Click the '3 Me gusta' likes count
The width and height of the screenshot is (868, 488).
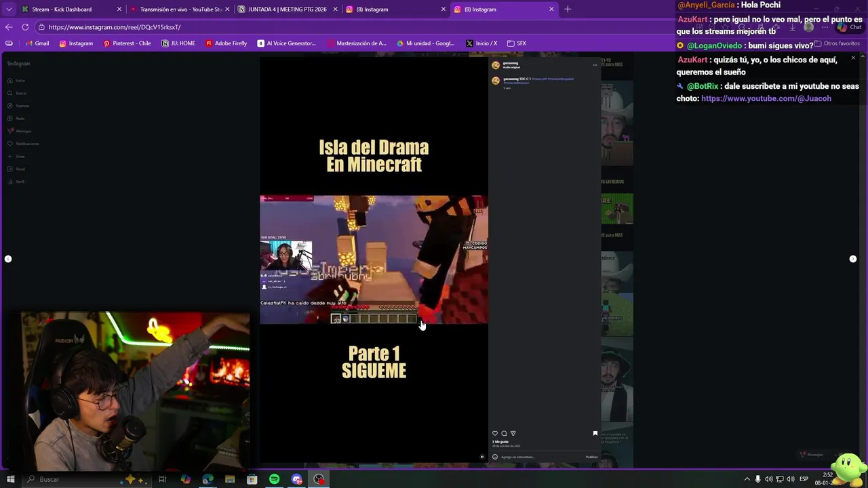tap(500, 442)
